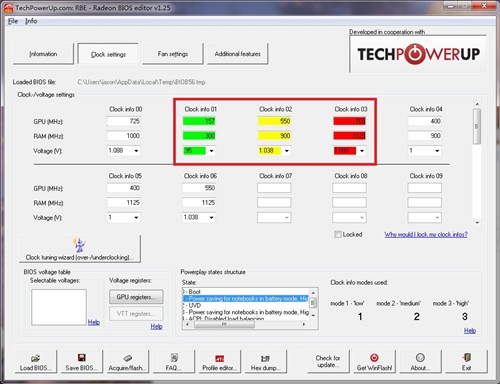Click the GPU registers button
Viewport: 500px width, 384px height.
tap(136, 297)
